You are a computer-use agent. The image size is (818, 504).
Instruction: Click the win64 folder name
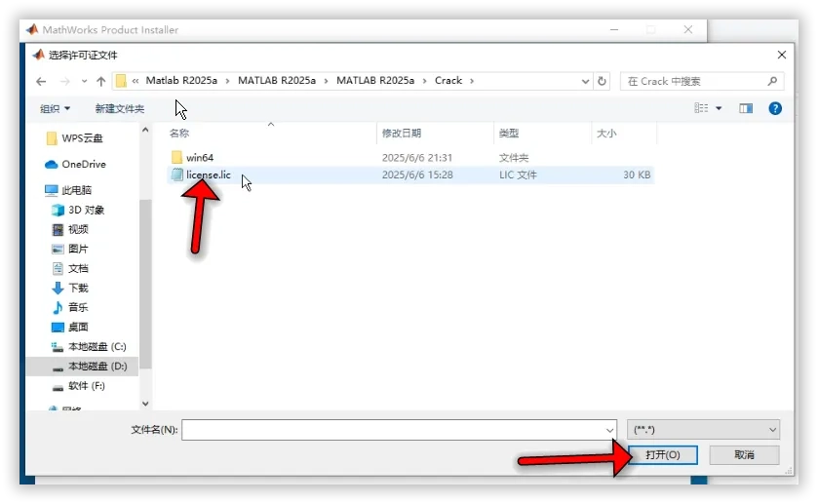pos(200,158)
